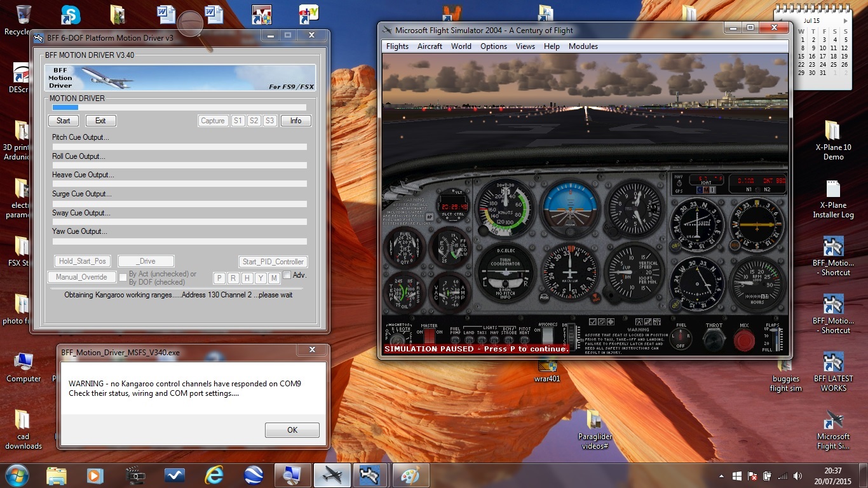This screenshot has height=488, width=868.
Task: Click the digital clock SLCT CTRL display
Action: click(453, 206)
